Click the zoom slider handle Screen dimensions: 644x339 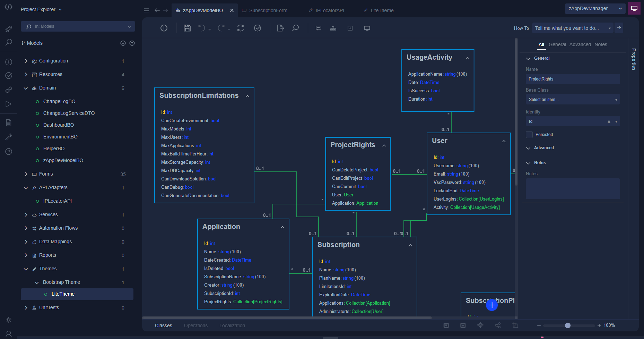pos(567,325)
